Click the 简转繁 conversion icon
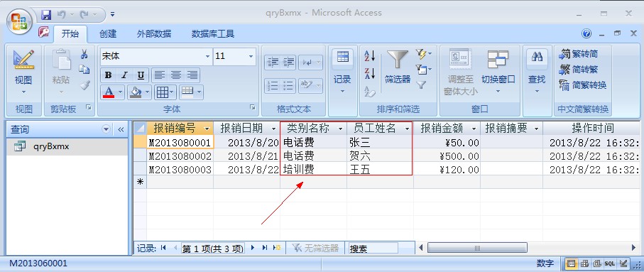644x272 pixels. coord(564,70)
